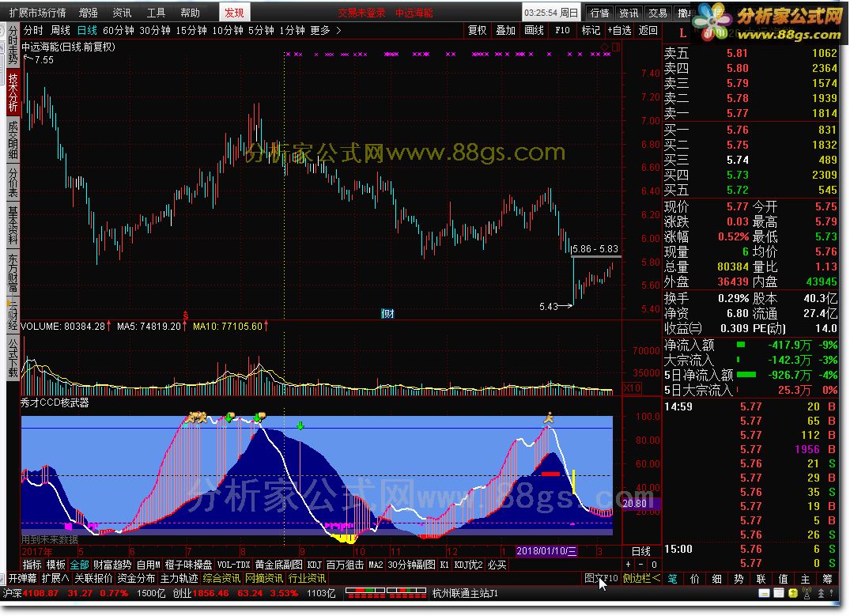Screen dimensions: 850x616
Task: Open the 公式下载 sidebar tab
Action: pyautogui.click(x=13, y=358)
